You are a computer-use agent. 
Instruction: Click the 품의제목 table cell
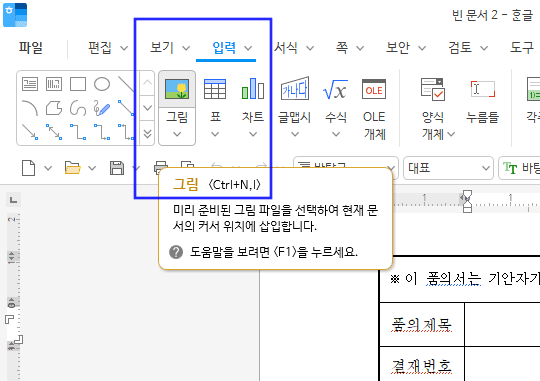(x=422, y=325)
